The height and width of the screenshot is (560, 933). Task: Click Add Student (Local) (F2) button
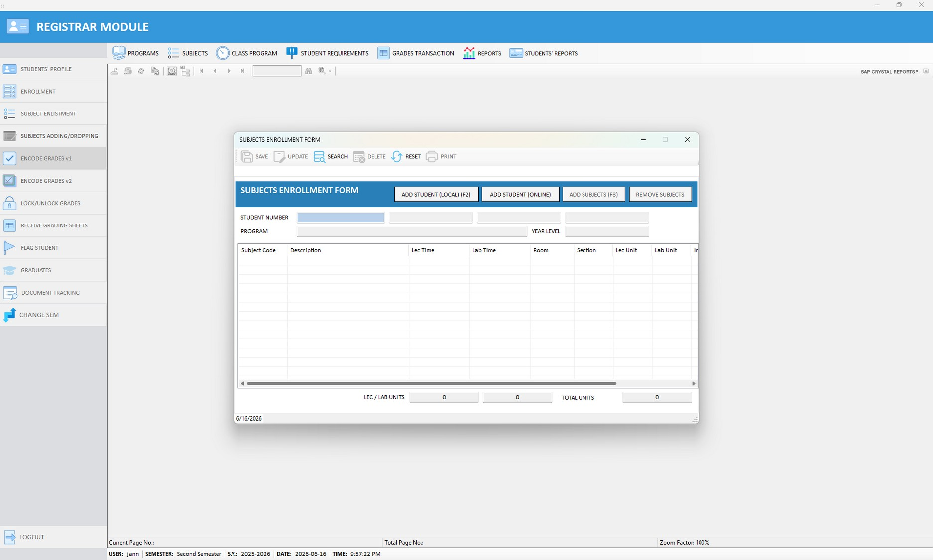pyautogui.click(x=436, y=194)
